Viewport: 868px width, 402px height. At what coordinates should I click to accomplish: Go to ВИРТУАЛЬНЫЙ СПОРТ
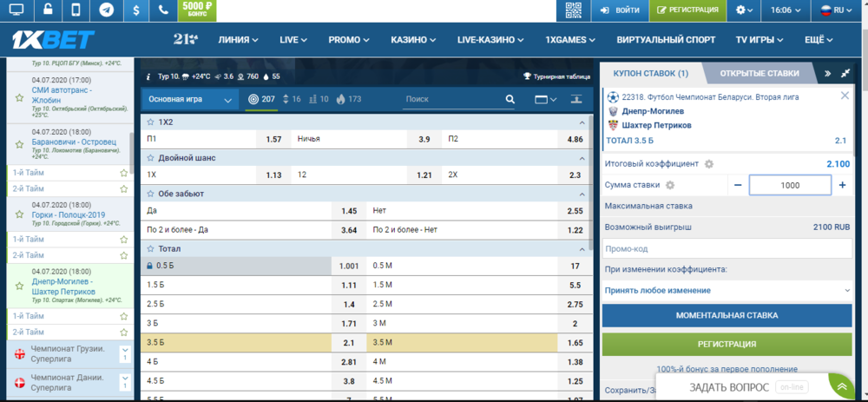666,40
